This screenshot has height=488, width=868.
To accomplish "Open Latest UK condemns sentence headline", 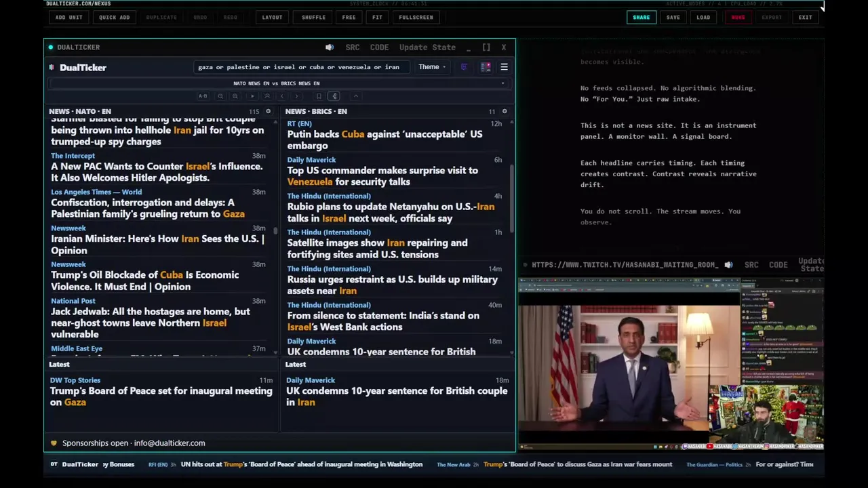I will pyautogui.click(x=397, y=396).
